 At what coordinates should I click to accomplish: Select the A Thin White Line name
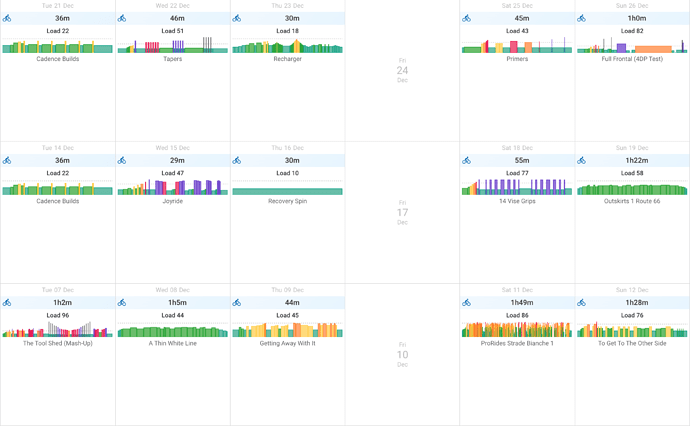(x=172, y=343)
